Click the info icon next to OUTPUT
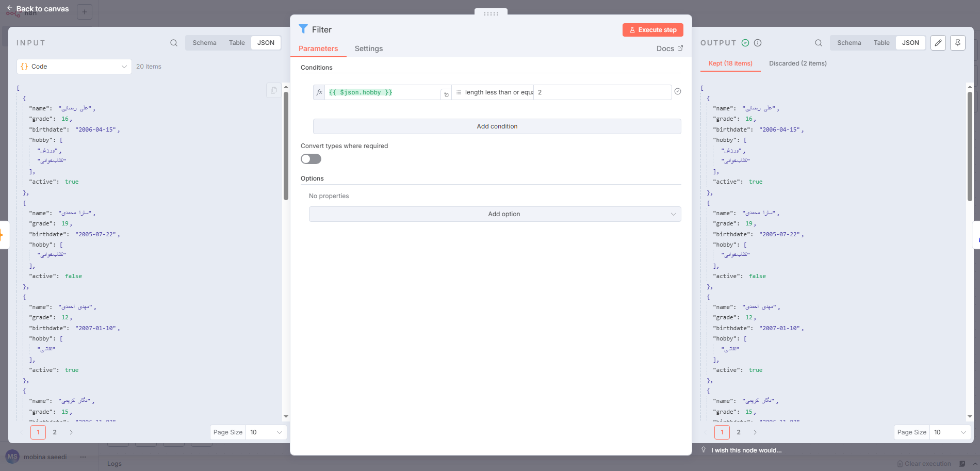980x471 pixels. click(758, 43)
